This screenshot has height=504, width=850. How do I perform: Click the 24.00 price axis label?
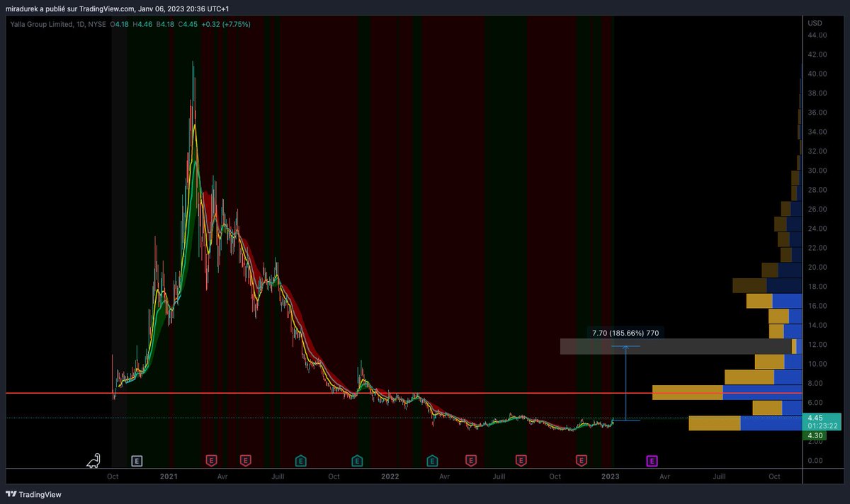pyautogui.click(x=817, y=229)
